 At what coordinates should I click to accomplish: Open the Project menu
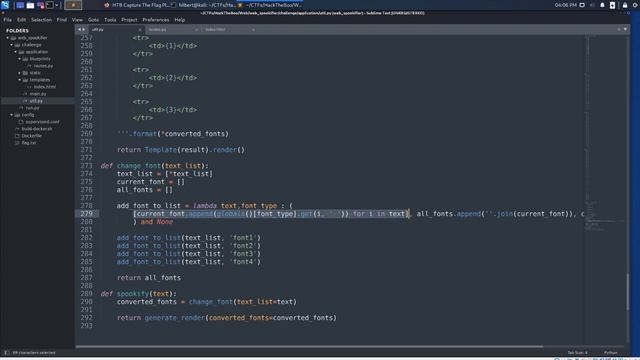pyautogui.click(x=129, y=20)
